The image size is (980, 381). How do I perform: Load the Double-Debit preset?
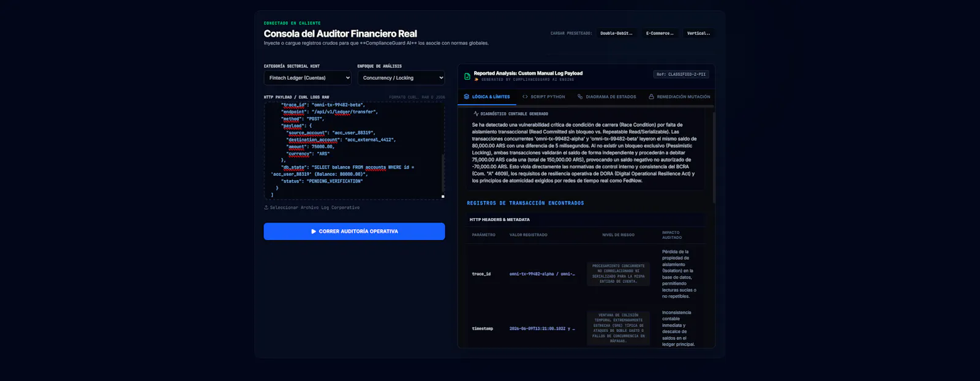pyautogui.click(x=616, y=33)
